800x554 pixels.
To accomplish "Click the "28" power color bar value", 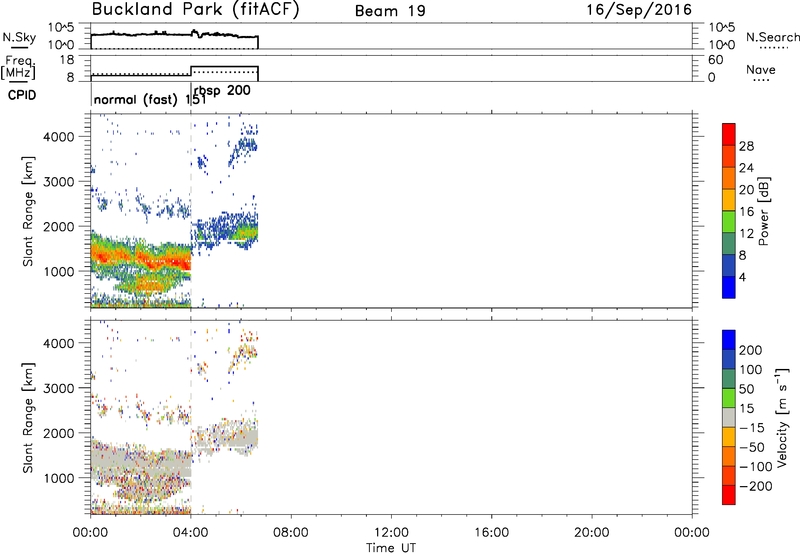I will point(746,146).
